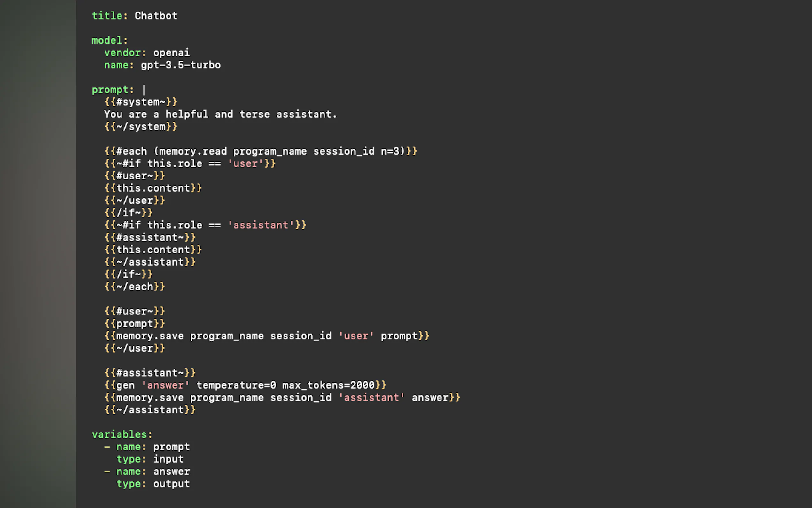Viewport: 812px width, 508px height.
Task: Click the 'assistant' string in the if condition
Action: [x=261, y=226]
